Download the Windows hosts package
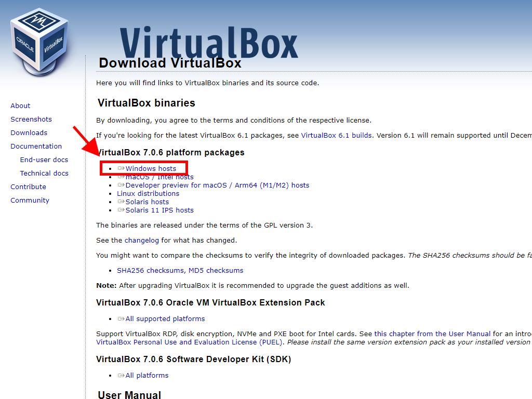Viewport: 532px width, 399px height. (151, 169)
